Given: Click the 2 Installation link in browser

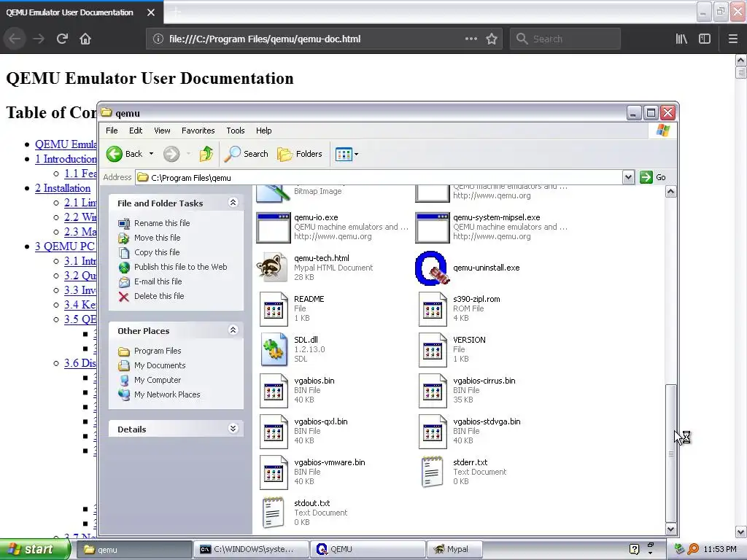Looking at the screenshot, I should point(63,188).
